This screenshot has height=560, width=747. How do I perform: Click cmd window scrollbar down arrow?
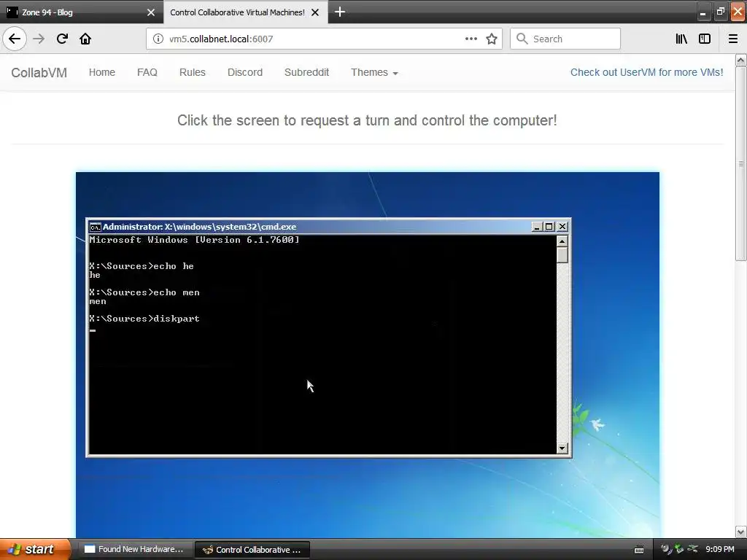tap(562, 448)
